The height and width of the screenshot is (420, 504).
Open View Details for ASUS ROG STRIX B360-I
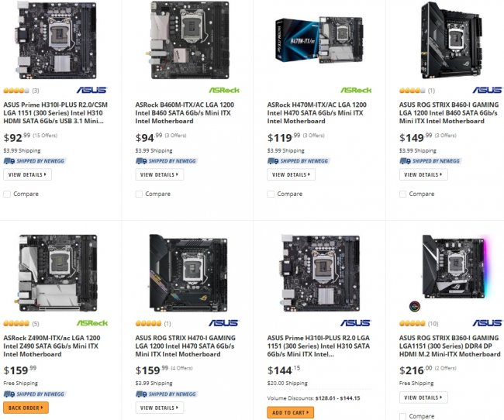click(423, 397)
